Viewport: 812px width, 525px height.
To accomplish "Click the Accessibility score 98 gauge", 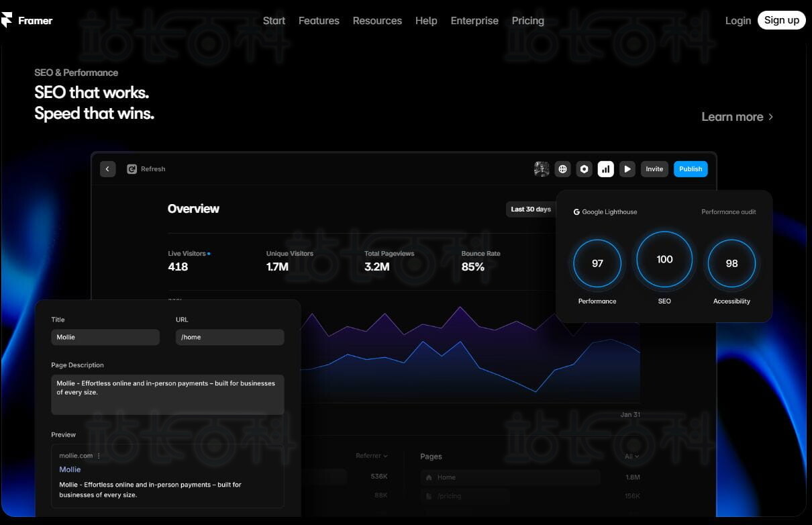I will [731, 263].
